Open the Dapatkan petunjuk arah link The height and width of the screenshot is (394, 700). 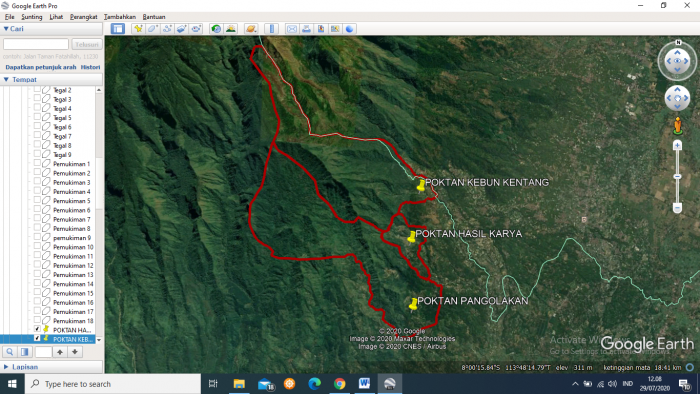click(x=41, y=67)
